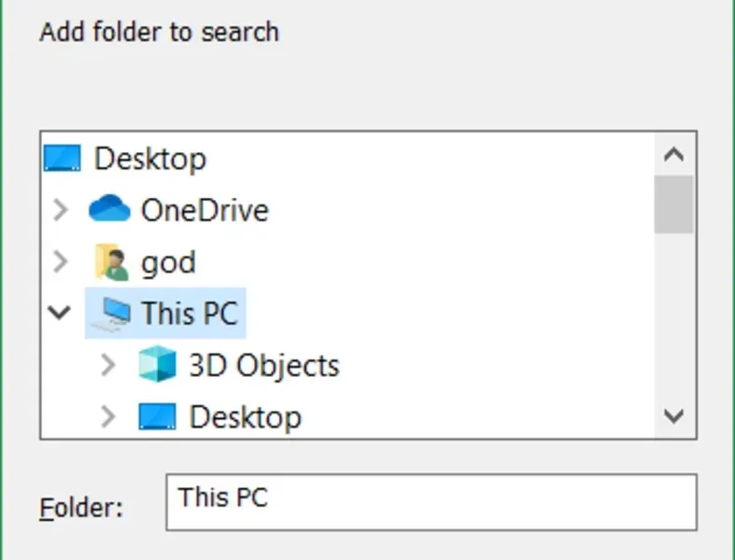Click the blue root Desktop icon at tree top

(x=63, y=158)
